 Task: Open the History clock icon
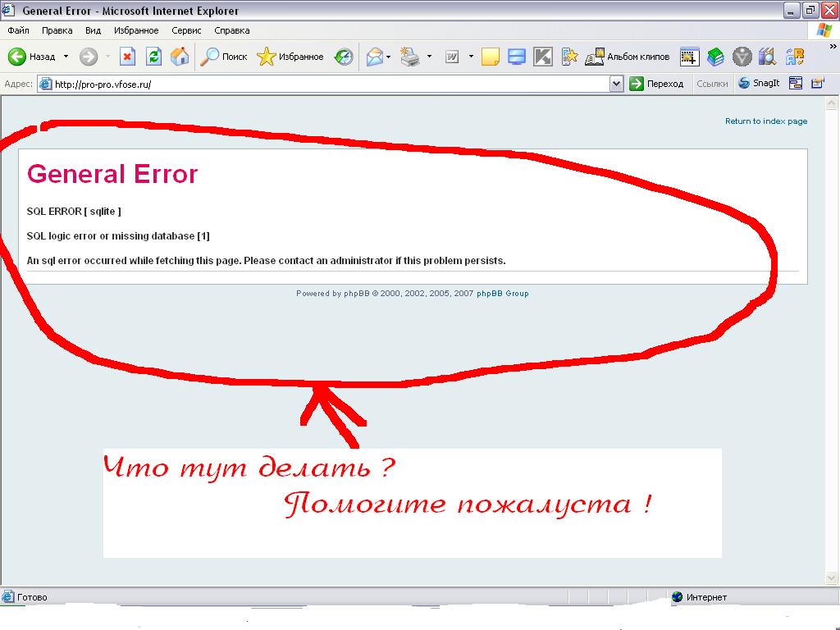click(x=345, y=57)
